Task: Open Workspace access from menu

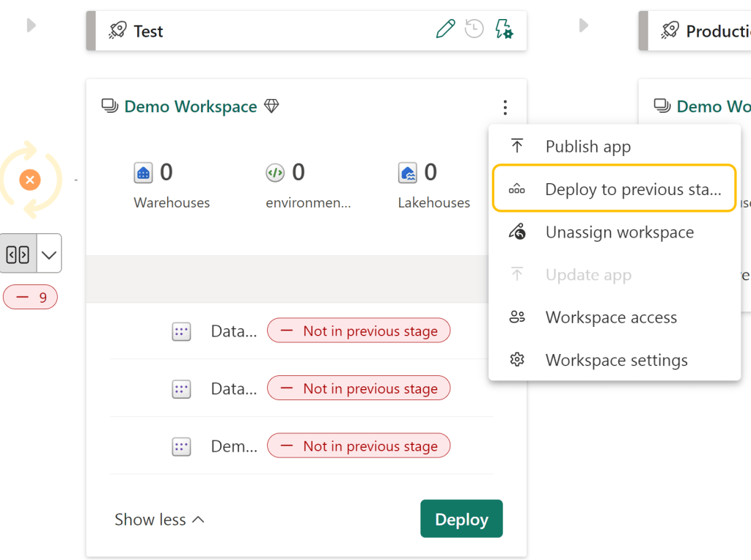Action: 611,317
